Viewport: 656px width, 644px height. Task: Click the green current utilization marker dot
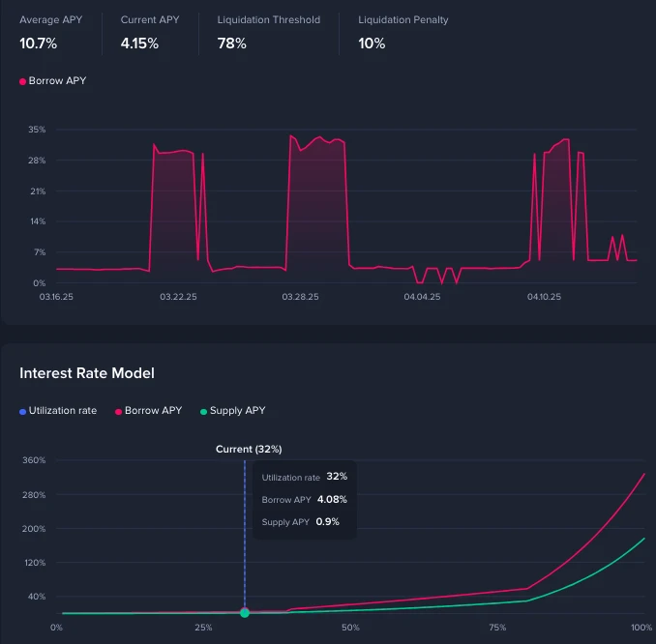(x=245, y=613)
